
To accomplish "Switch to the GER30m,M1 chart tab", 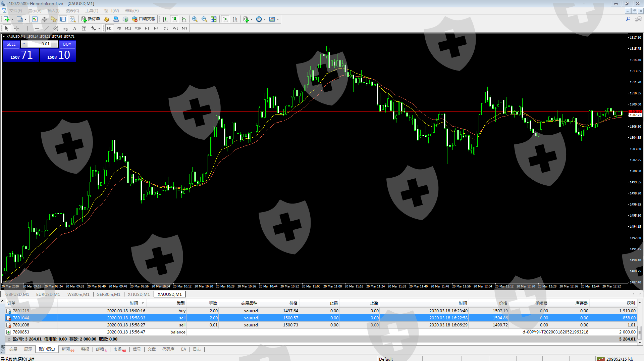I will 108,295.
